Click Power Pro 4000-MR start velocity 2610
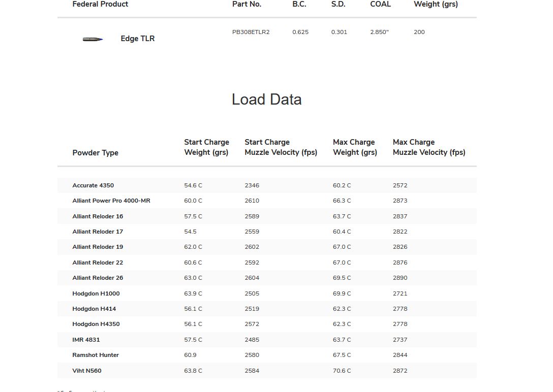 252,201
